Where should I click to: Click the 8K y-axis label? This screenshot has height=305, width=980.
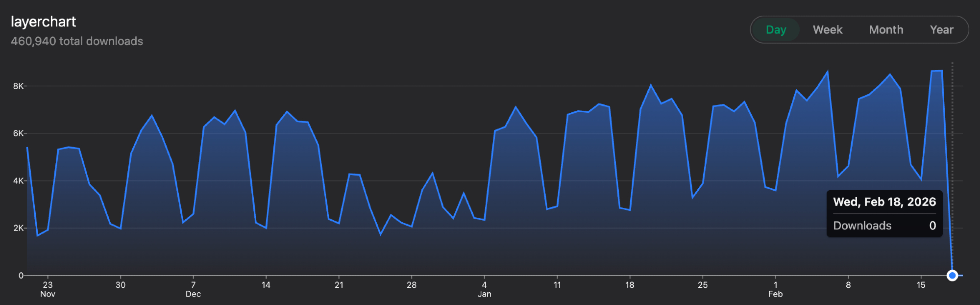click(18, 86)
